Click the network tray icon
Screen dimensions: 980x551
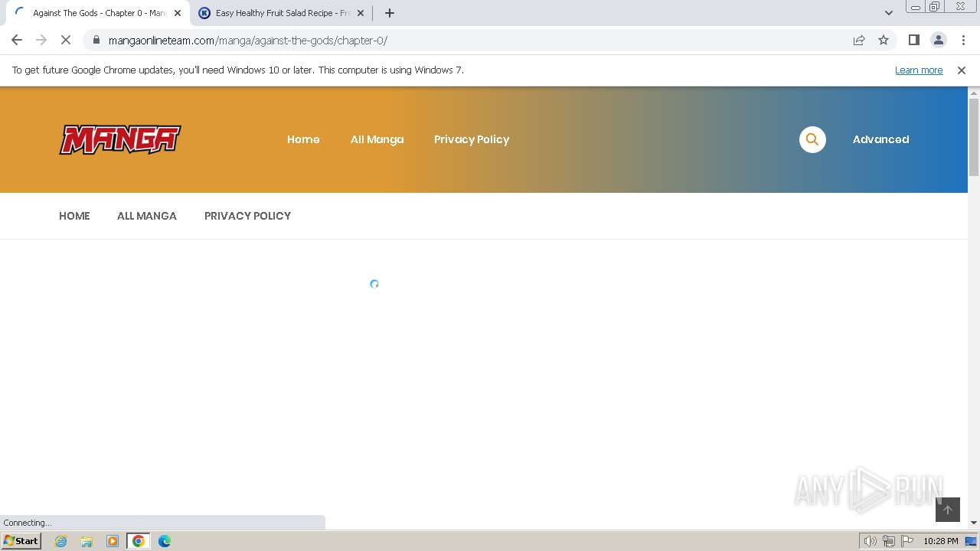point(889,541)
